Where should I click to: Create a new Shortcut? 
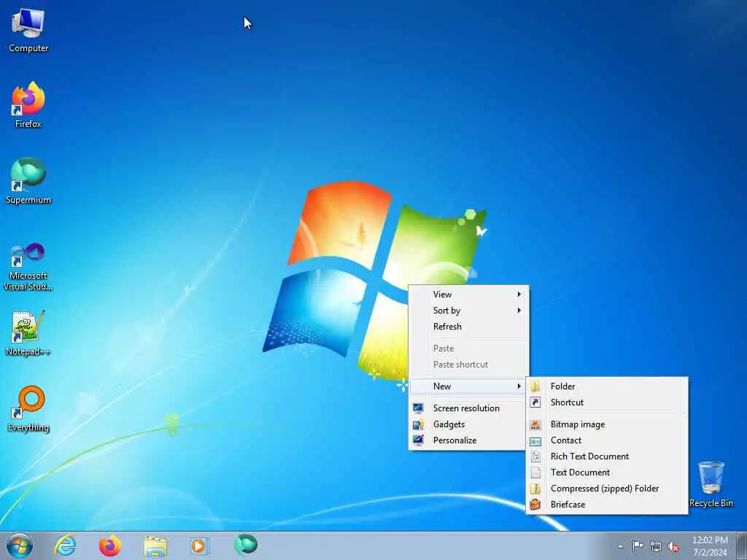[x=607, y=402]
